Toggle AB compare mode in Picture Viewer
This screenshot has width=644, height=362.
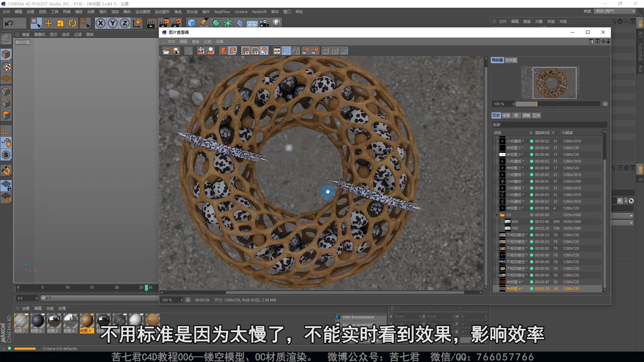[277, 51]
